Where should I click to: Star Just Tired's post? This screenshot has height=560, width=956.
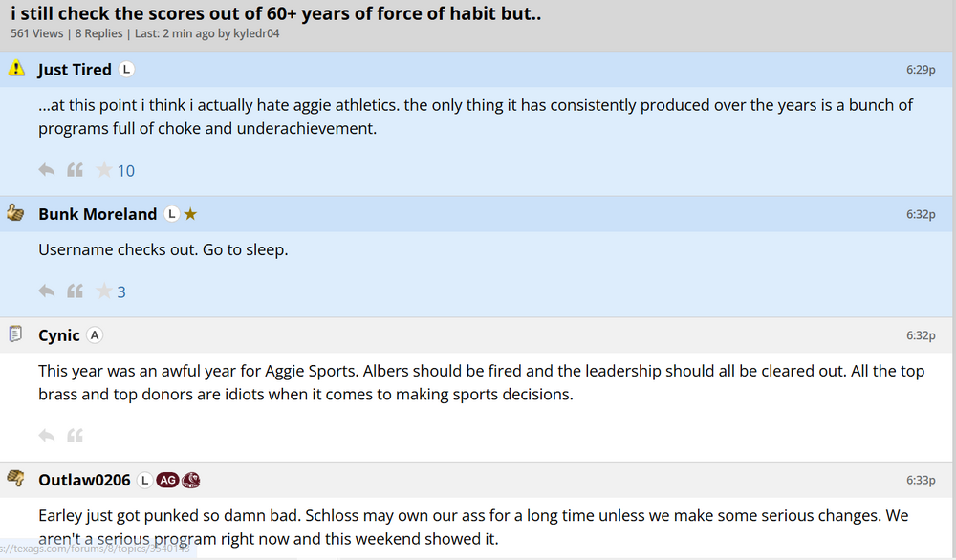(104, 170)
